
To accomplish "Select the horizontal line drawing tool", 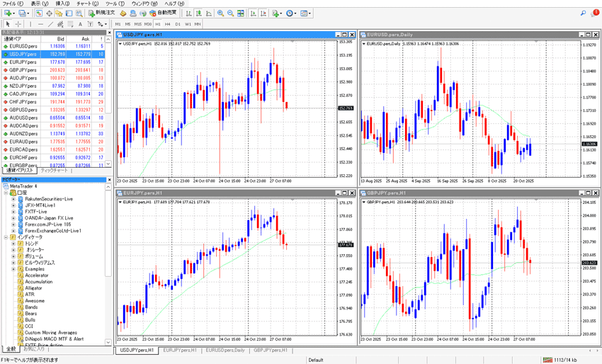I will (x=40, y=24).
